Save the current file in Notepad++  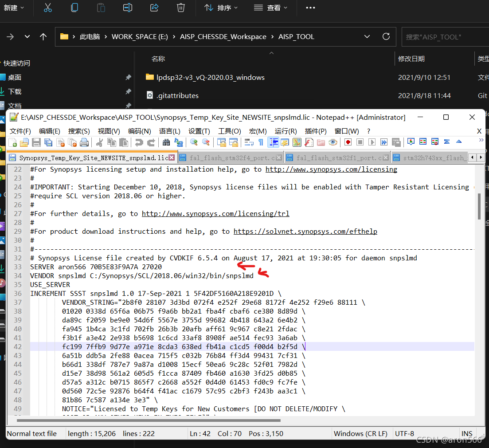(x=36, y=142)
